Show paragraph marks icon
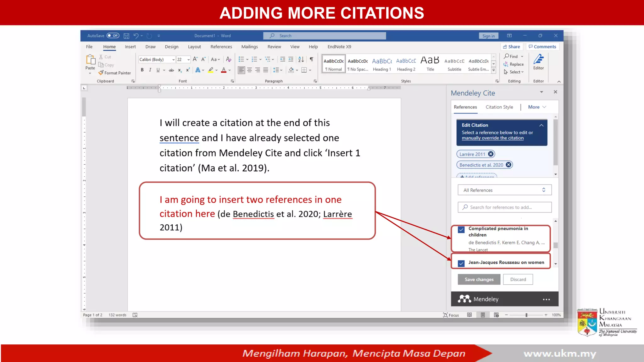Screen dimensions: 644x362 click(x=311, y=59)
